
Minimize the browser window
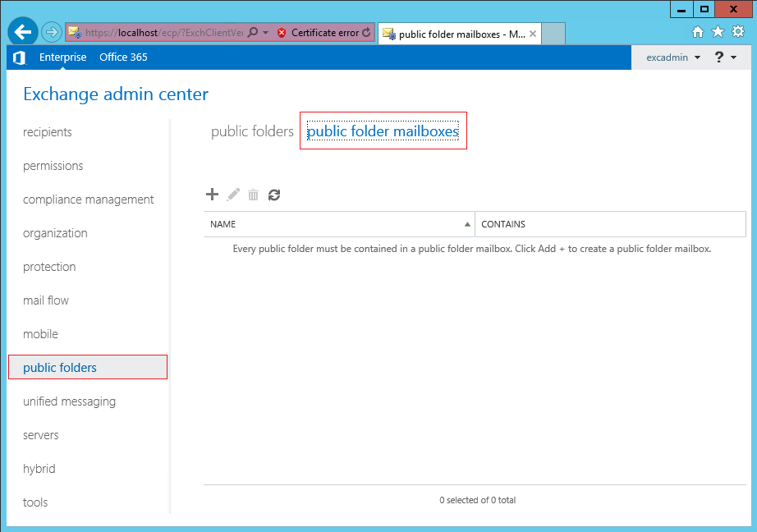click(681, 9)
